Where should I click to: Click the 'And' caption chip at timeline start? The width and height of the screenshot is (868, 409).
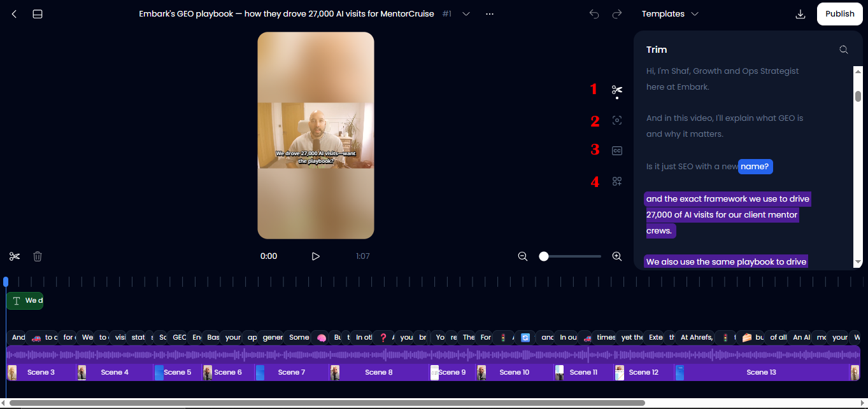[x=18, y=338]
